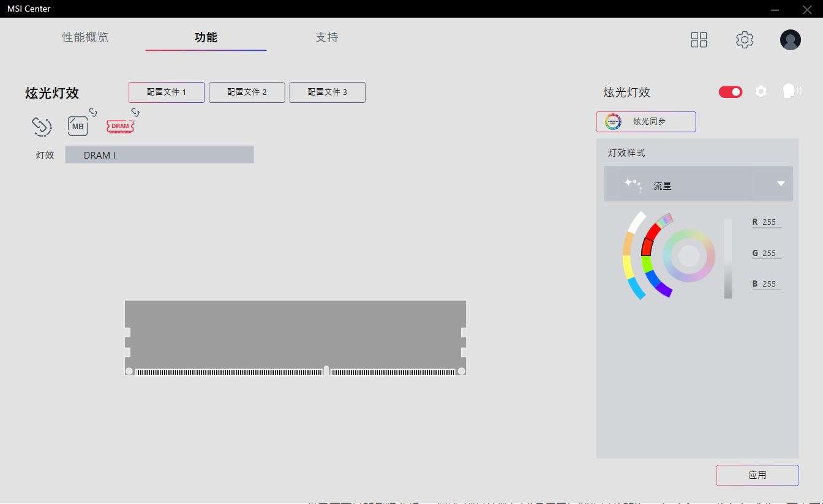Switch to the 性能概览 tab
Screen dimensions: 823x504
coord(85,37)
